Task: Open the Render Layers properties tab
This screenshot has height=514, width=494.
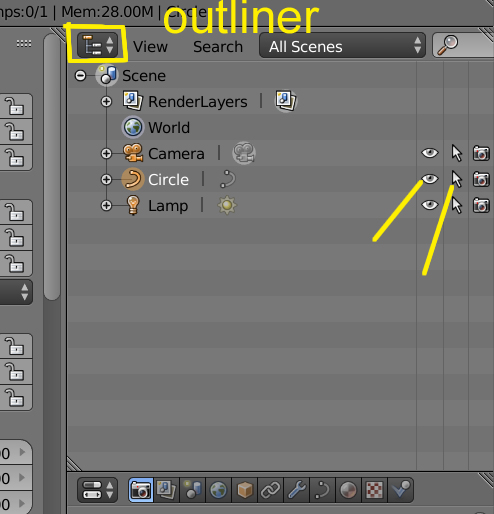Action: tap(167, 490)
